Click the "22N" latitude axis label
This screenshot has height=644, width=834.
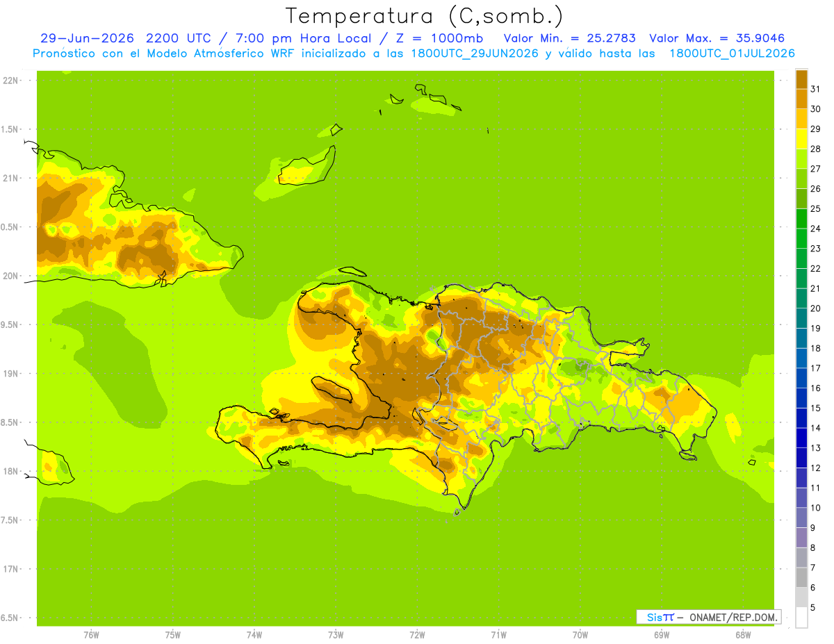pos(10,80)
